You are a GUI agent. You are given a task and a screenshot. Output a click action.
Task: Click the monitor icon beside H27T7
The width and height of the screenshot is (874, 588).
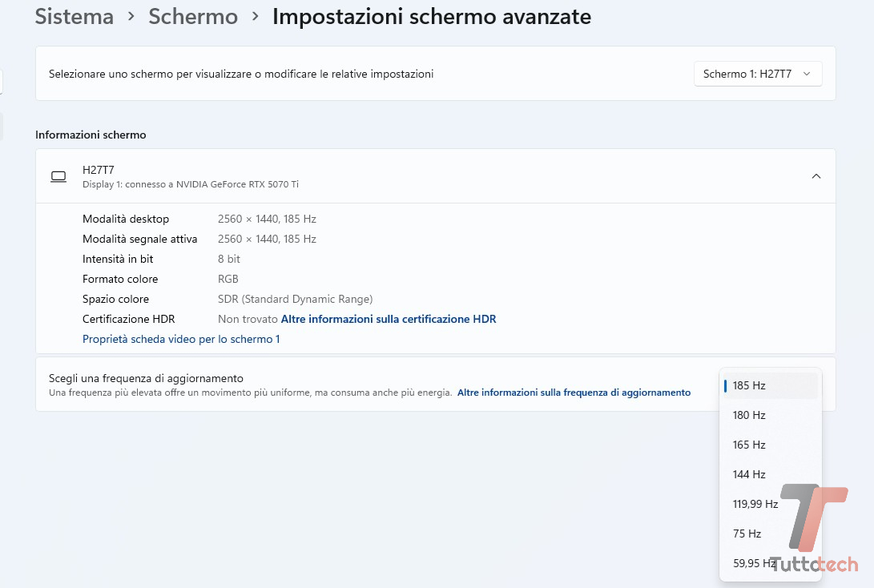(58, 176)
